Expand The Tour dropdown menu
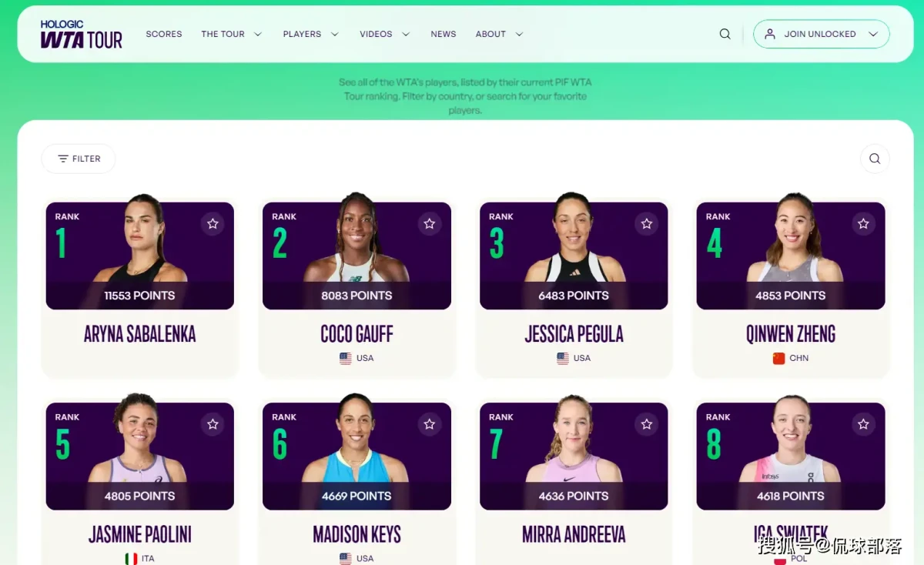Screen dimensions: 924x565 point(232,34)
